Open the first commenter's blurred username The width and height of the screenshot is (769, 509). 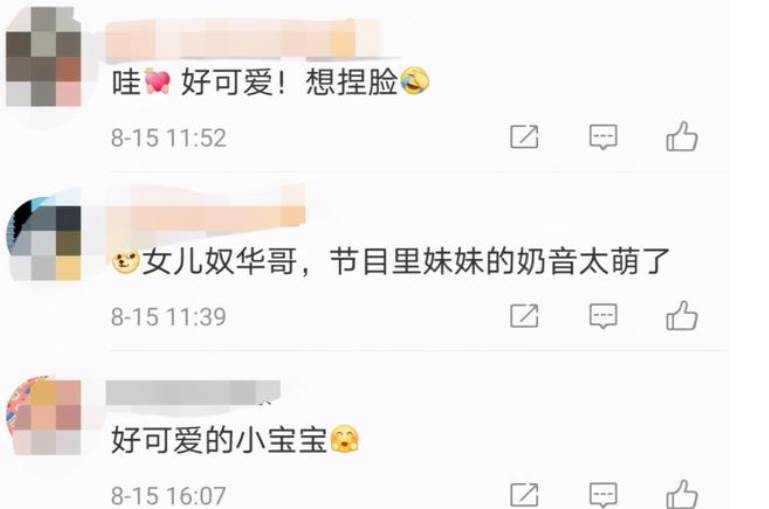coord(243,39)
